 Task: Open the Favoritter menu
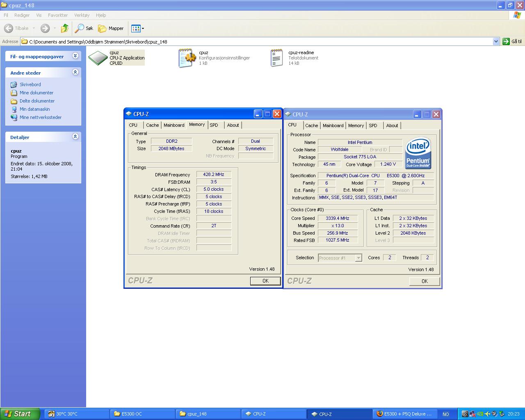[58, 15]
